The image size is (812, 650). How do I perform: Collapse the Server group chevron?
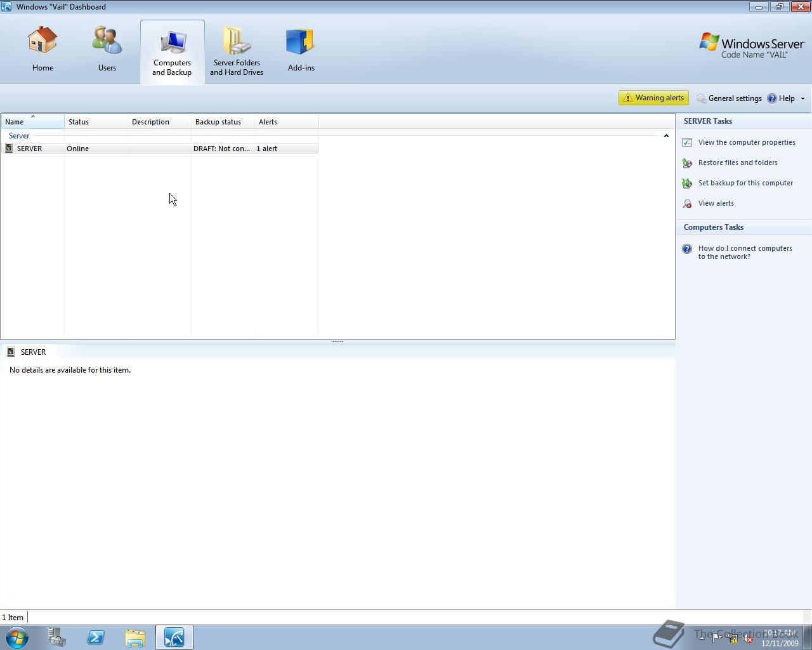click(x=666, y=136)
